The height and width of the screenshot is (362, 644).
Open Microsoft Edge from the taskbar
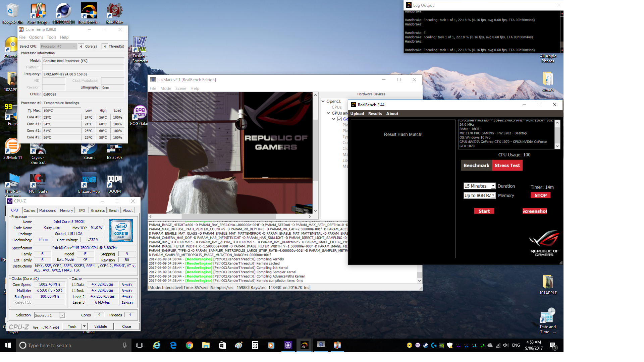(x=173, y=345)
